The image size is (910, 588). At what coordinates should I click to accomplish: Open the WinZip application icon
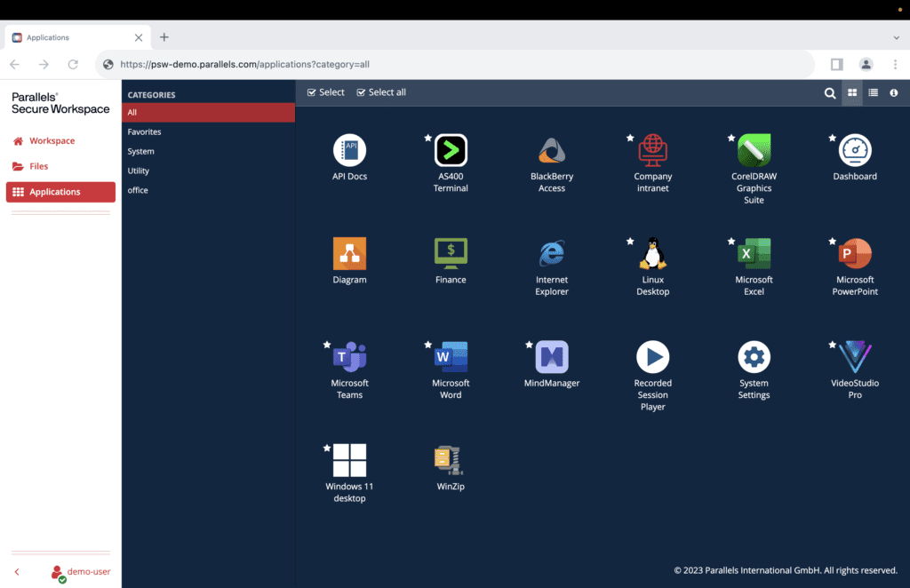click(451, 460)
